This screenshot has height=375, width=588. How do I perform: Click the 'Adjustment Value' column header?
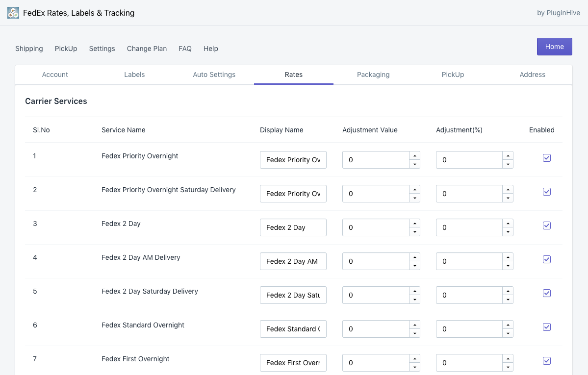click(370, 130)
